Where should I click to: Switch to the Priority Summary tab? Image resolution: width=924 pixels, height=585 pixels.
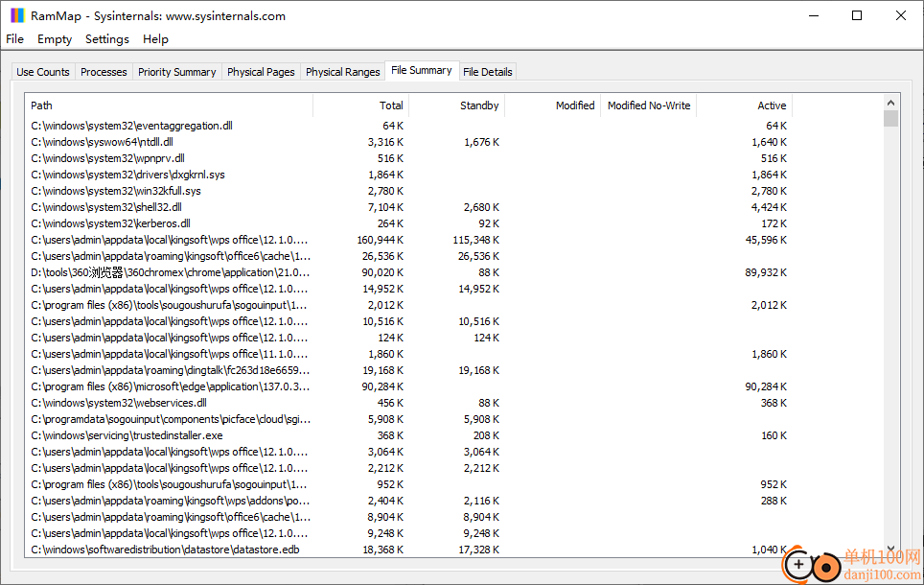point(176,72)
